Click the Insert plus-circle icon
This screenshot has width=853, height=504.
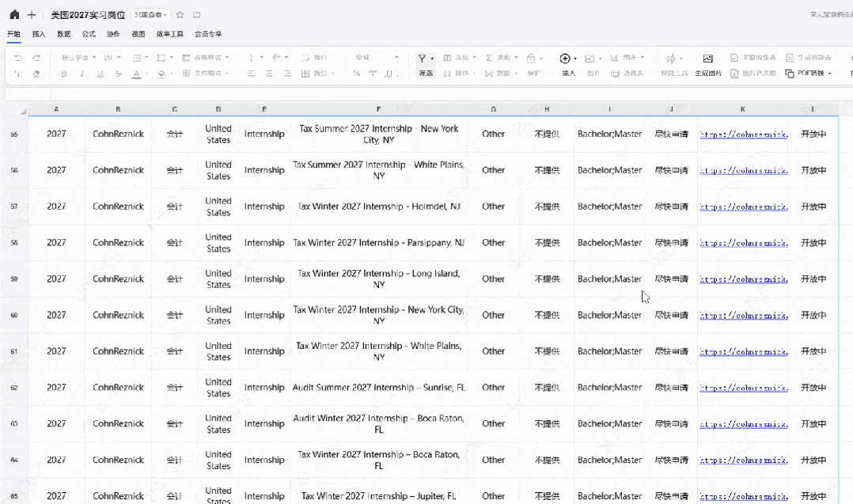(565, 59)
